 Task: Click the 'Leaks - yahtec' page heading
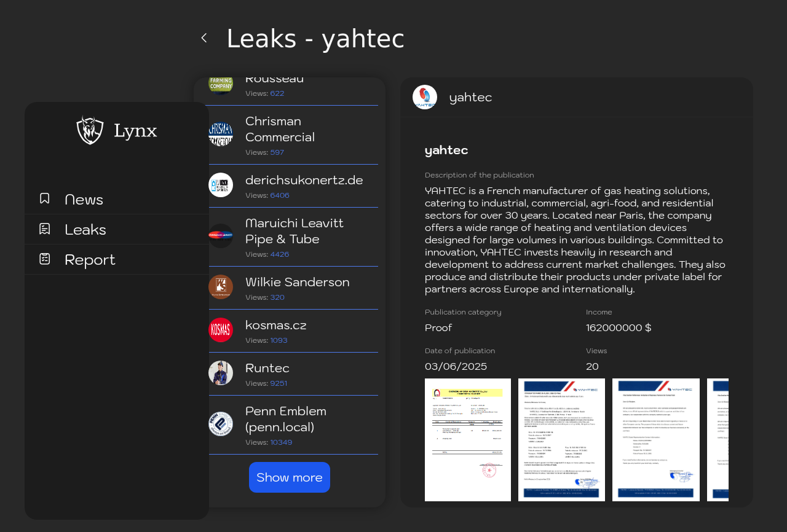[315, 39]
